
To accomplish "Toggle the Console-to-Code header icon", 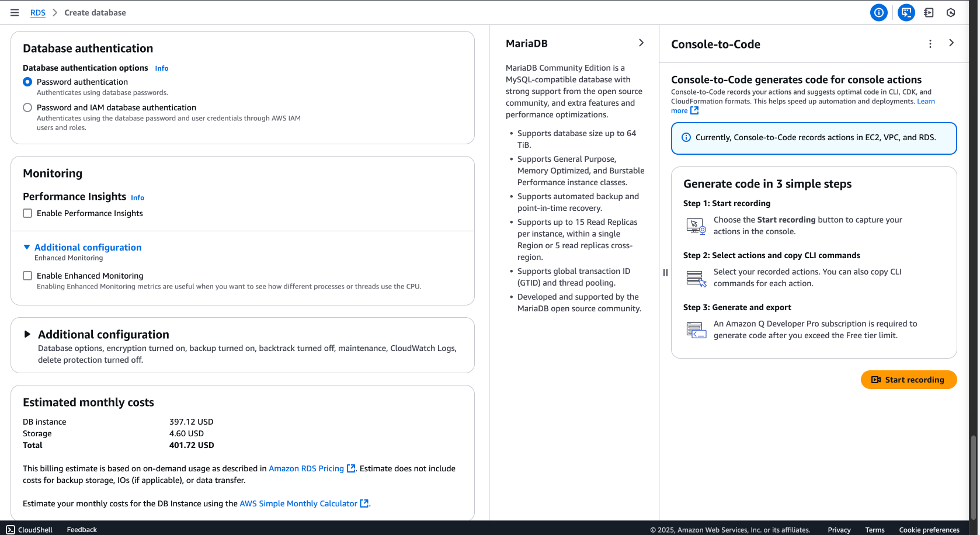I will (x=906, y=12).
